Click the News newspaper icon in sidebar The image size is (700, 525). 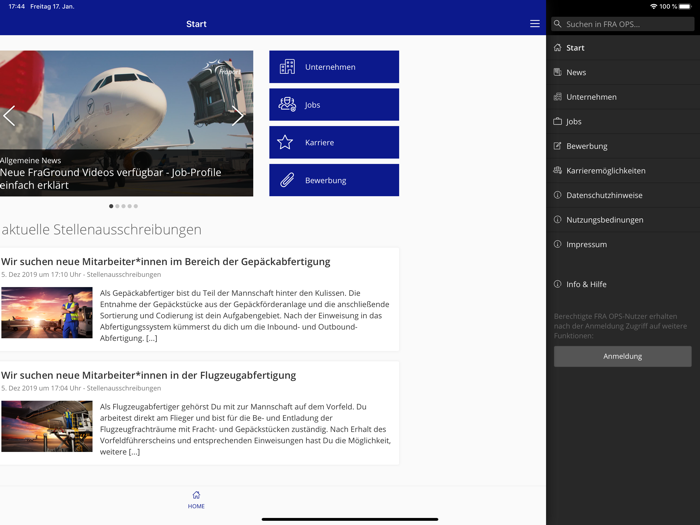[x=557, y=72]
